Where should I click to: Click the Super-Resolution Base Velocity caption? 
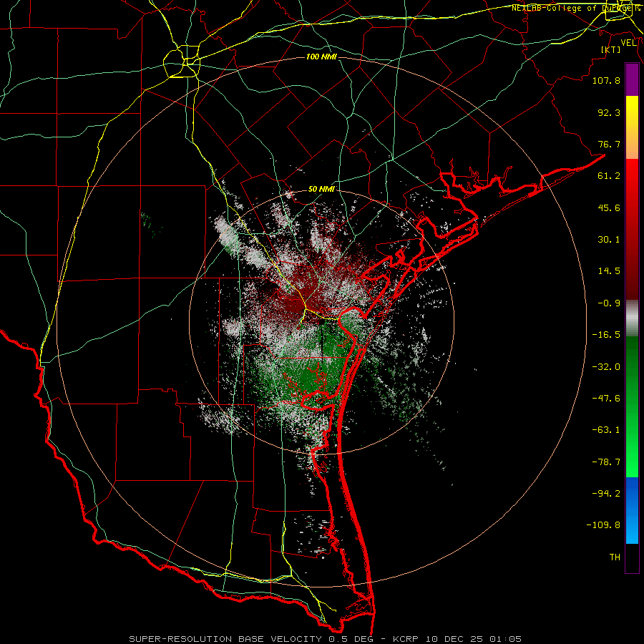tap(326, 639)
